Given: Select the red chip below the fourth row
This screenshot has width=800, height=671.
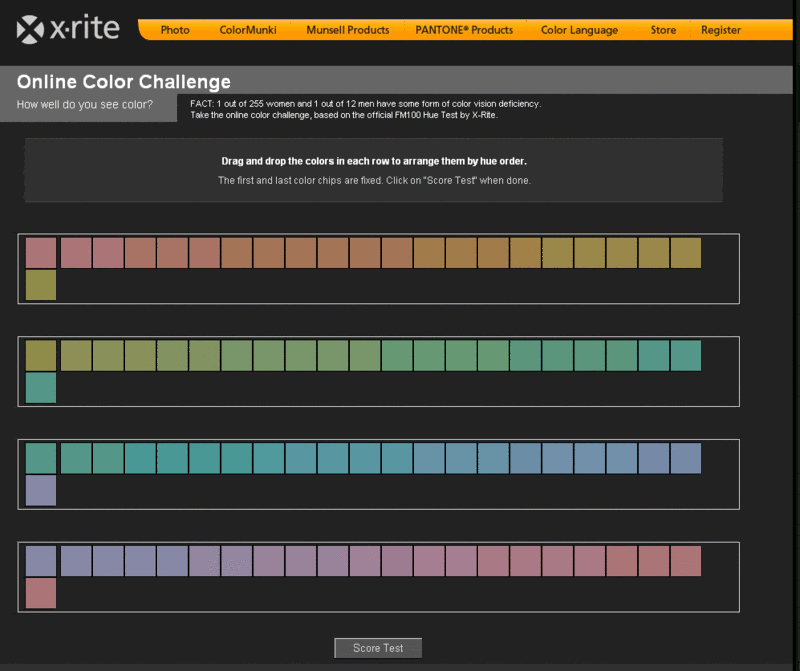Looking at the screenshot, I should [x=41, y=593].
